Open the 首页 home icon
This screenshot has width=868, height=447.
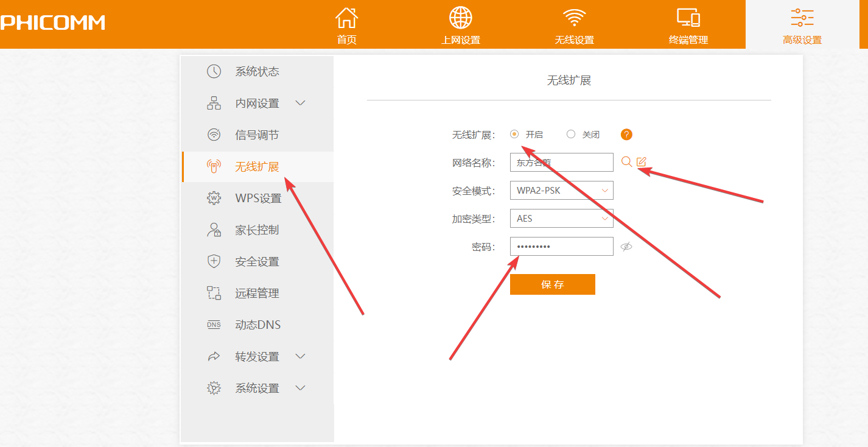tap(347, 18)
